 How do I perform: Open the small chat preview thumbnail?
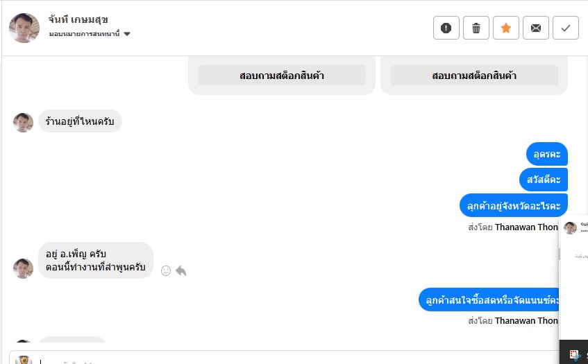[573, 284]
